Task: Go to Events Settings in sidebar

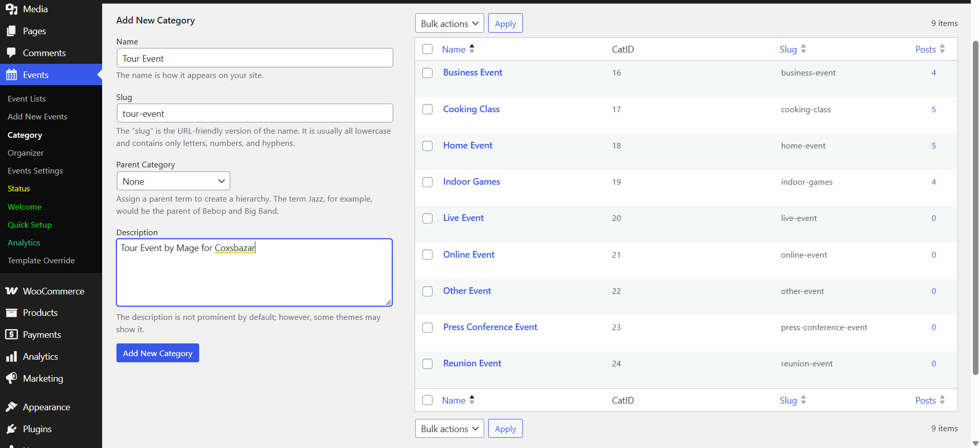Action: coord(35,171)
